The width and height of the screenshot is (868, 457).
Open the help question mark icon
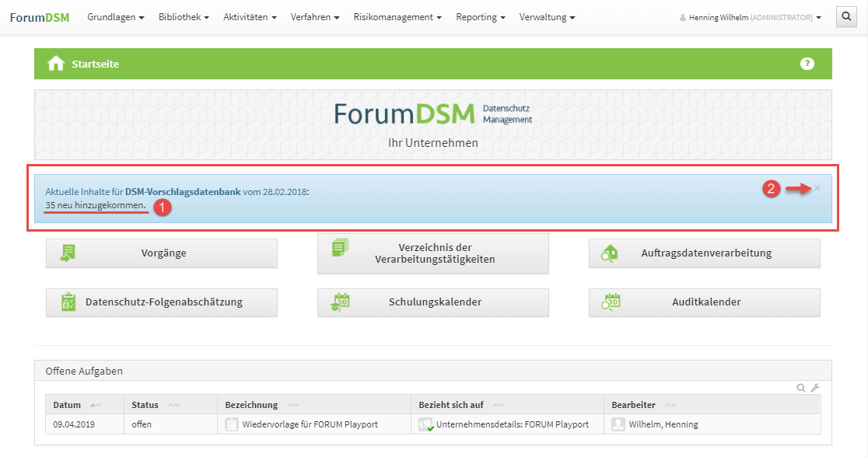pos(807,64)
